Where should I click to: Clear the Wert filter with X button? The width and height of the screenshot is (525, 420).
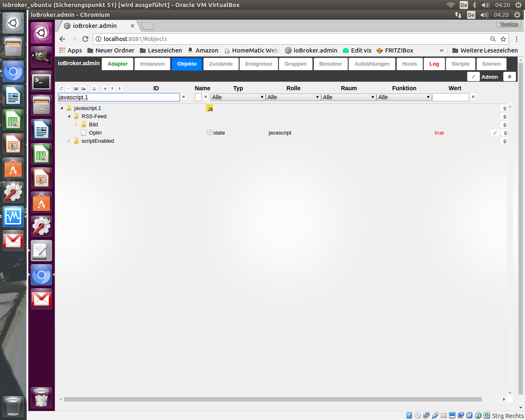pos(473,97)
